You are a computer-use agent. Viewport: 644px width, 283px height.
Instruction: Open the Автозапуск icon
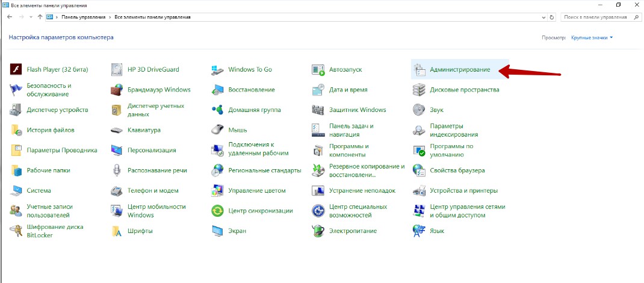[318, 69]
